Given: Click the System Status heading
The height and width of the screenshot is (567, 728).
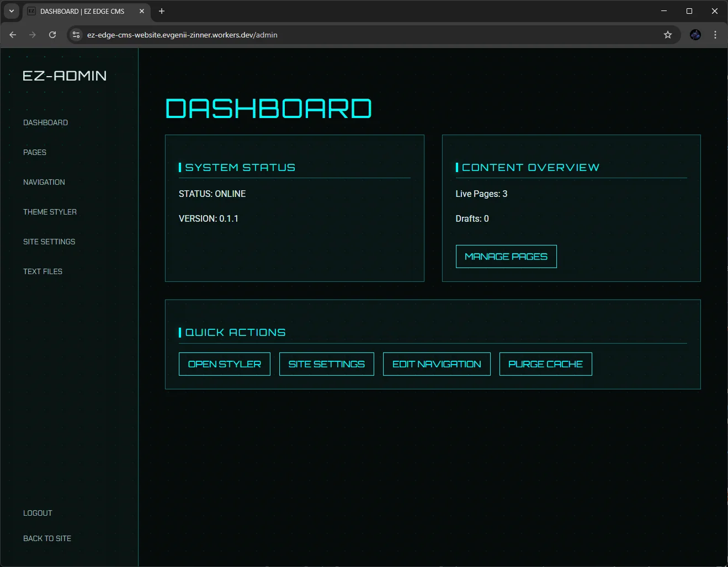Looking at the screenshot, I should coord(240,167).
